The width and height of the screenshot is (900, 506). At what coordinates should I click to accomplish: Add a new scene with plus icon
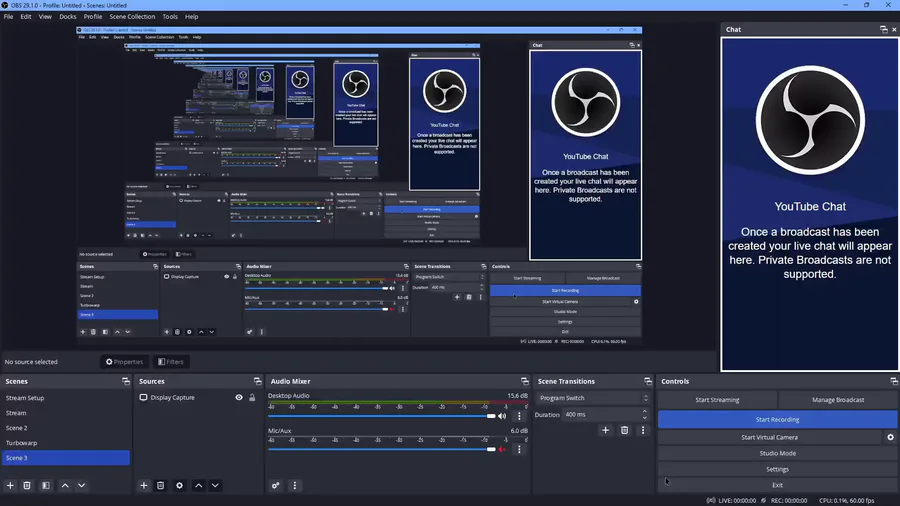coord(10,485)
